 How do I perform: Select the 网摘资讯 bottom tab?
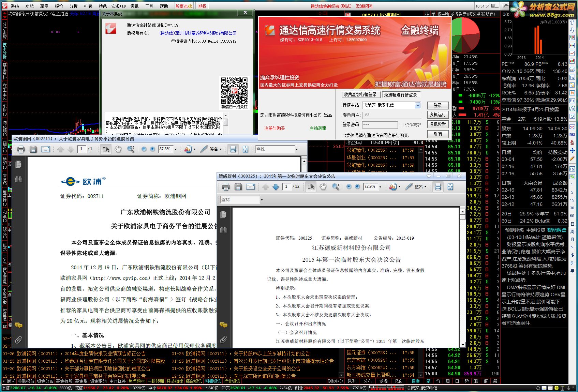pyautogui.click(x=213, y=381)
